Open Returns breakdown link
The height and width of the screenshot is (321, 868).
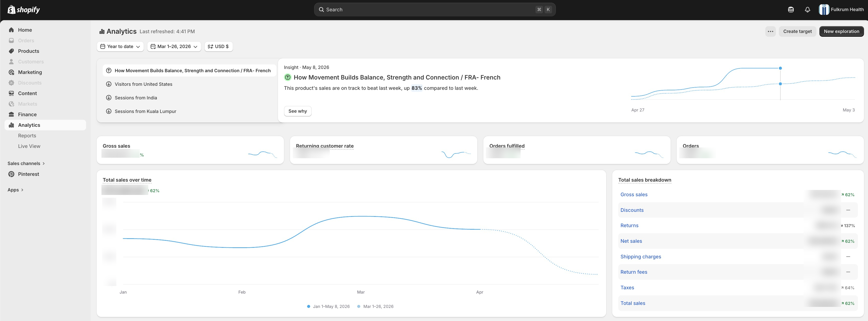pos(629,226)
